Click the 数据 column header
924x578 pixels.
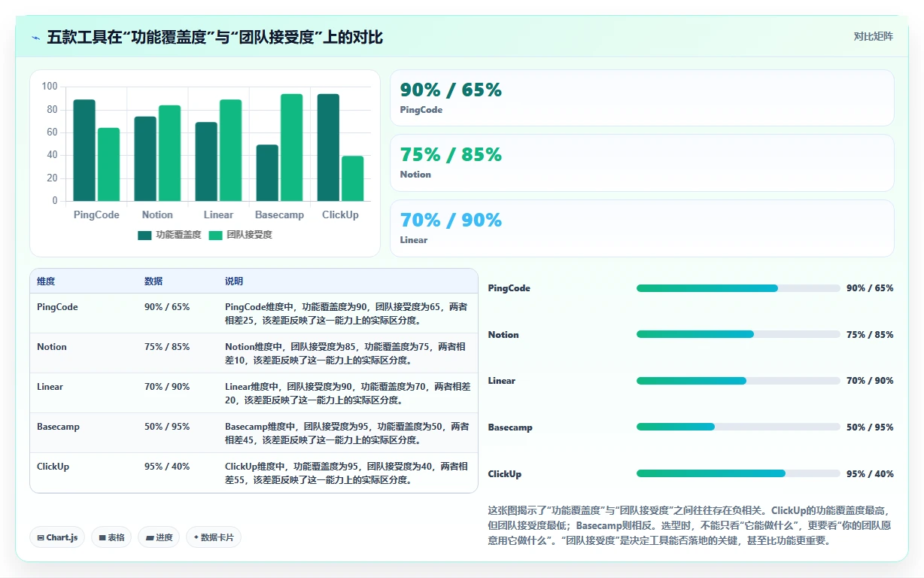[153, 281]
